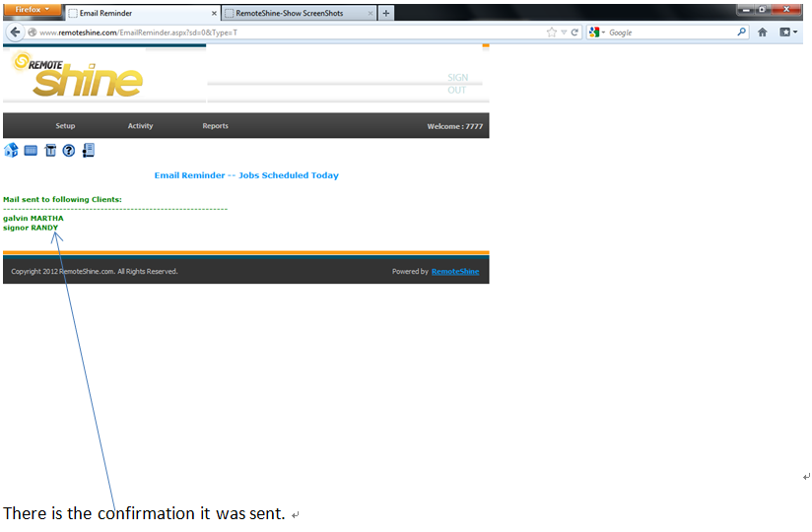
Task: Minimize the Firefox window
Action: (x=746, y=9)
